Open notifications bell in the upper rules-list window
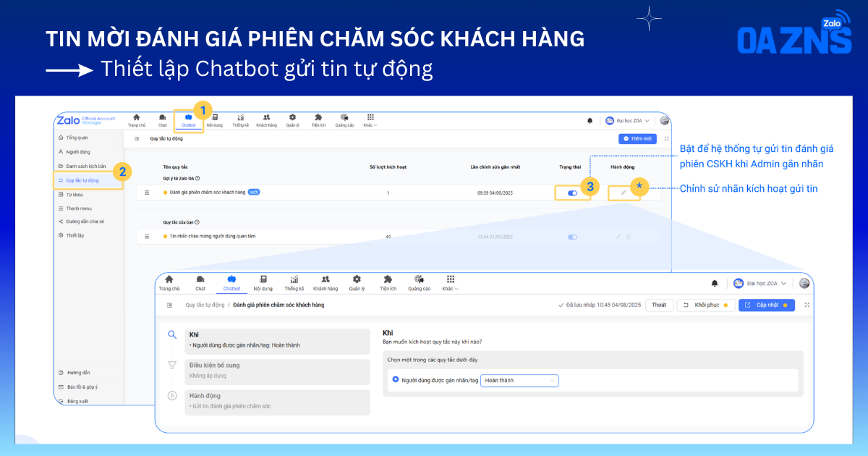This screenshot has width=868, height=456. coord(590,121)
